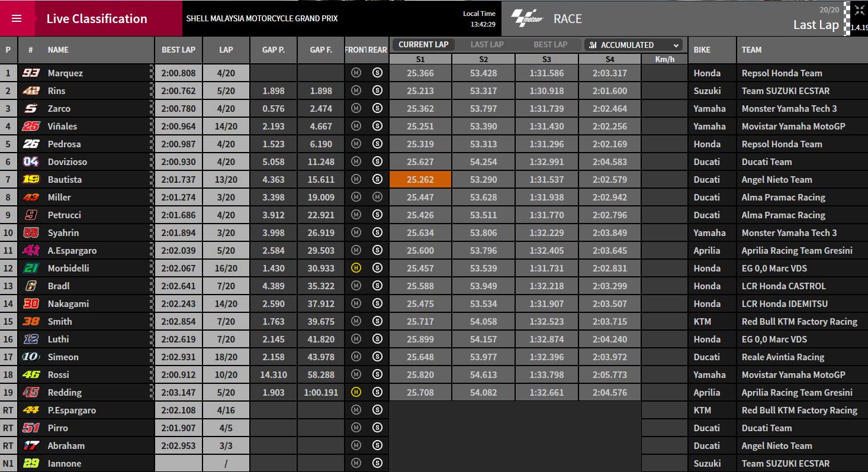Click Smith's bike KTM
The width and height of the screenshot is (868, 472).
point(703,321)
